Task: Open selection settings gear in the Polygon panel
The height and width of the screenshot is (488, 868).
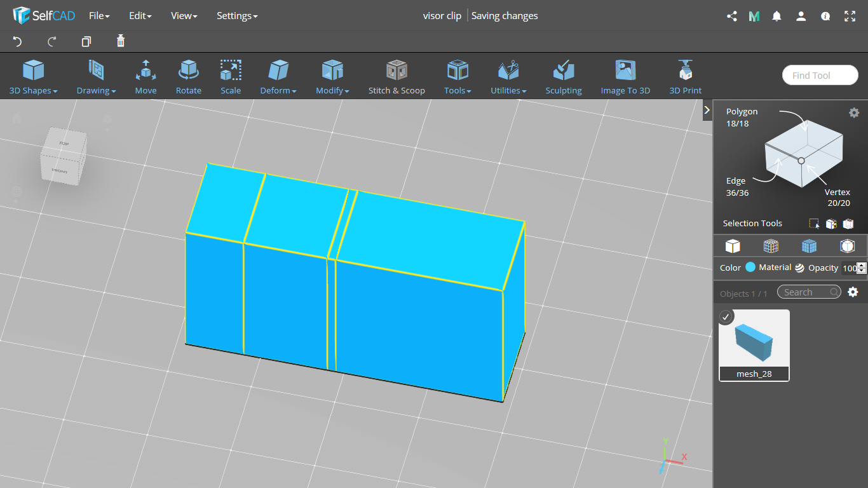Action: 854,112
